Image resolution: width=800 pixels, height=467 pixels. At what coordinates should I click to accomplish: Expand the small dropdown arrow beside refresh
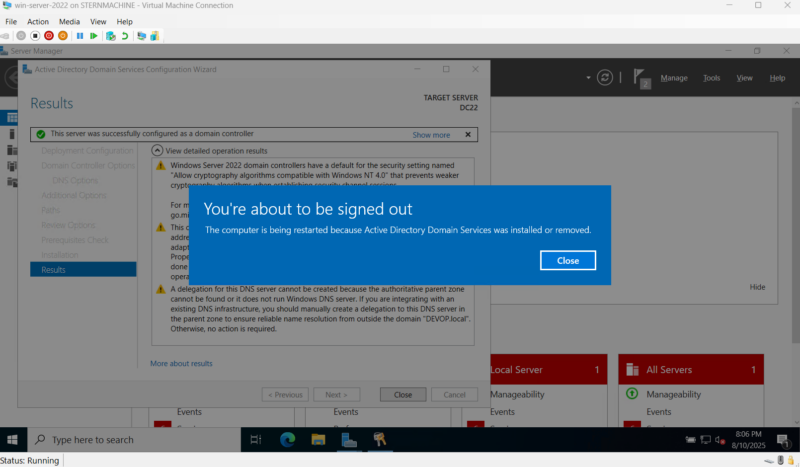coord(588,78)
